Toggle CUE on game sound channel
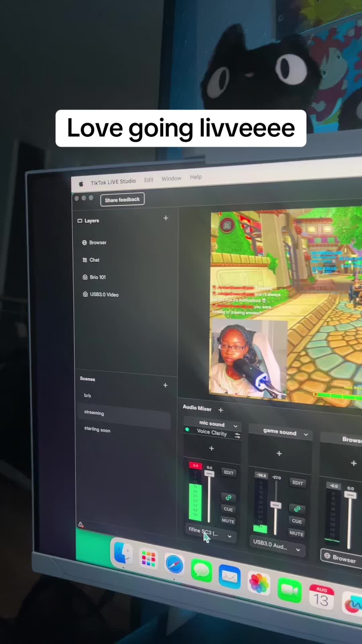Image resolution: width=362 pixels, height=644 pixels. coord(297,521)
